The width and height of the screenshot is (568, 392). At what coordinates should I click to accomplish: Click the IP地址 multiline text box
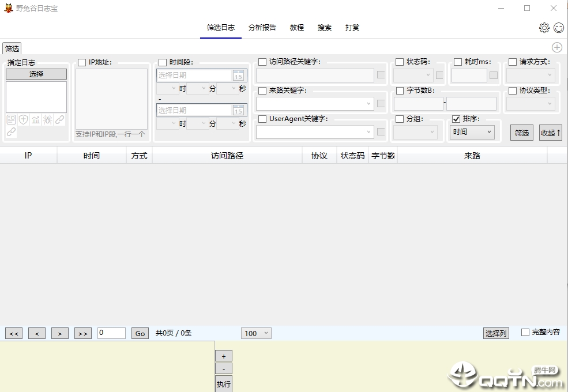click(x=111, y=99)
